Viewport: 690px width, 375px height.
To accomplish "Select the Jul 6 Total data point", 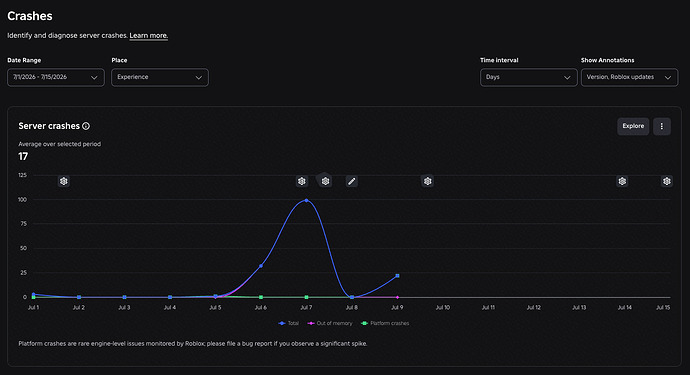I will tap(261, 266).
